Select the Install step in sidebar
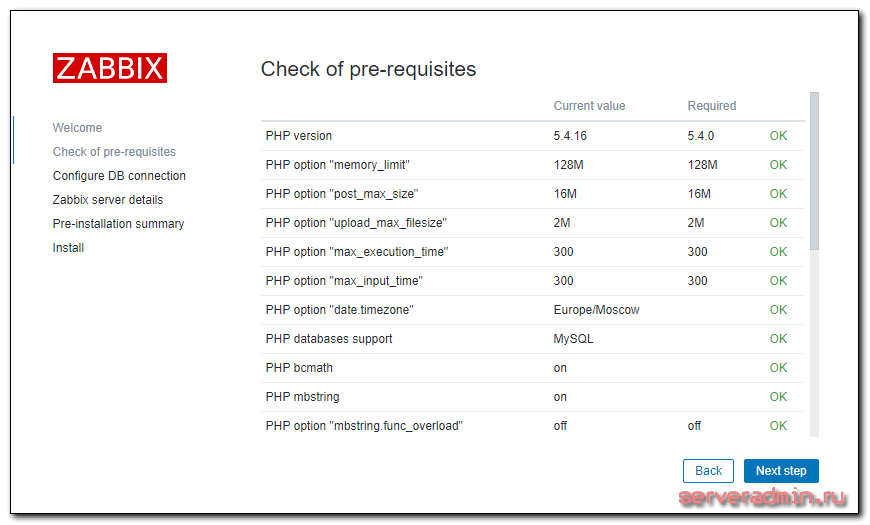870x525 pixels. point(68,248)
